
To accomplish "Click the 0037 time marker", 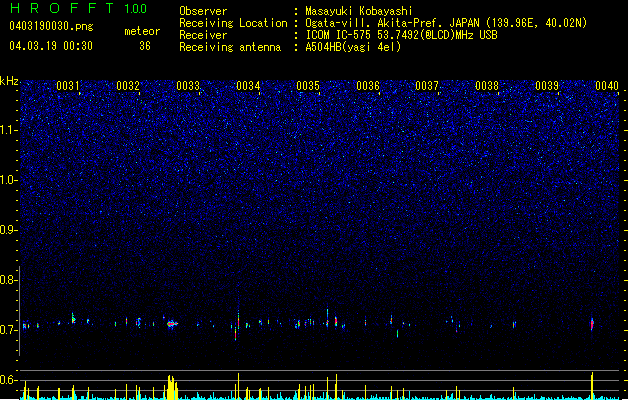I will [427, 86].
